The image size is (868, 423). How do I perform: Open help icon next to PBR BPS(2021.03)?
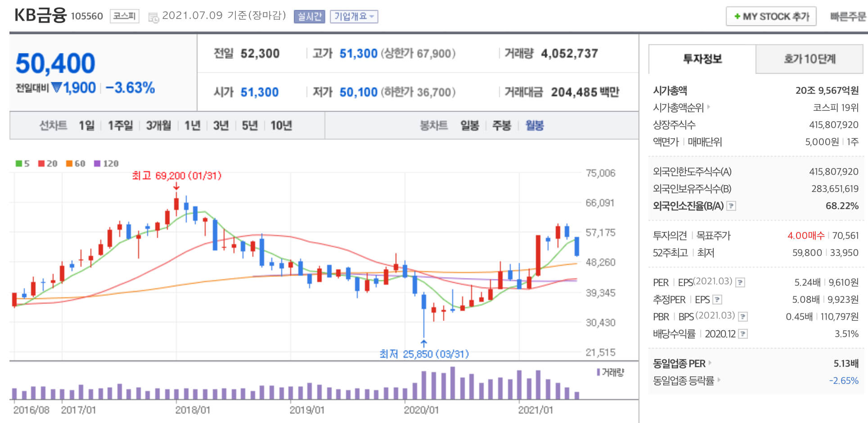[x=743, y=317]
